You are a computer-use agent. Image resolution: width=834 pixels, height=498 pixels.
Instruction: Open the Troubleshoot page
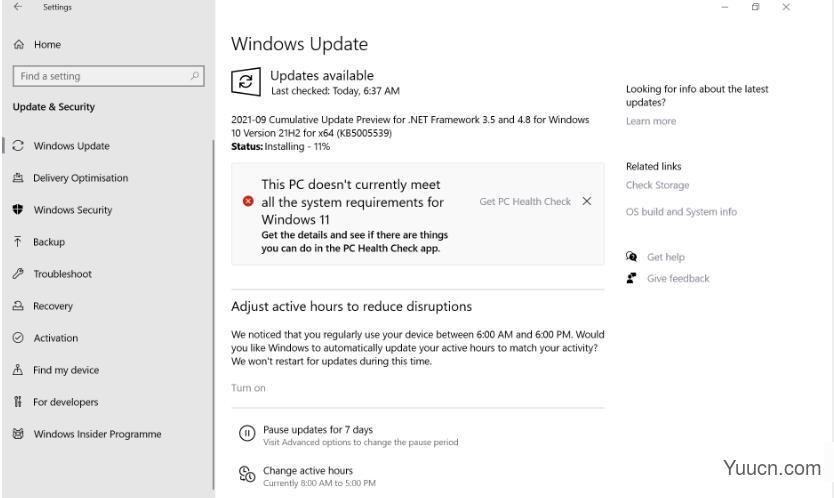pos(63,273)
